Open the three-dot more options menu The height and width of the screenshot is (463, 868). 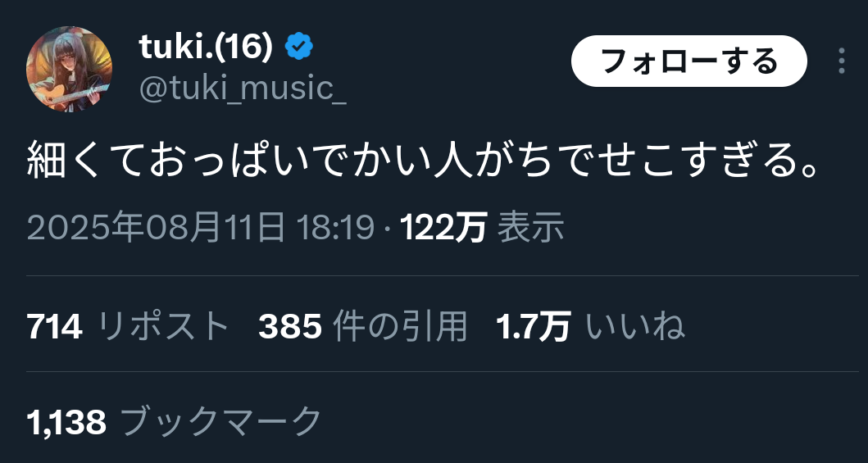tap(841, 61)
